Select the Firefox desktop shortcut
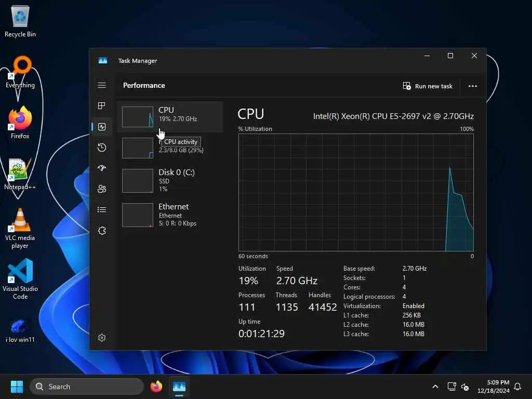This screenshot has width=532, height=399. (x=20, y=123)
